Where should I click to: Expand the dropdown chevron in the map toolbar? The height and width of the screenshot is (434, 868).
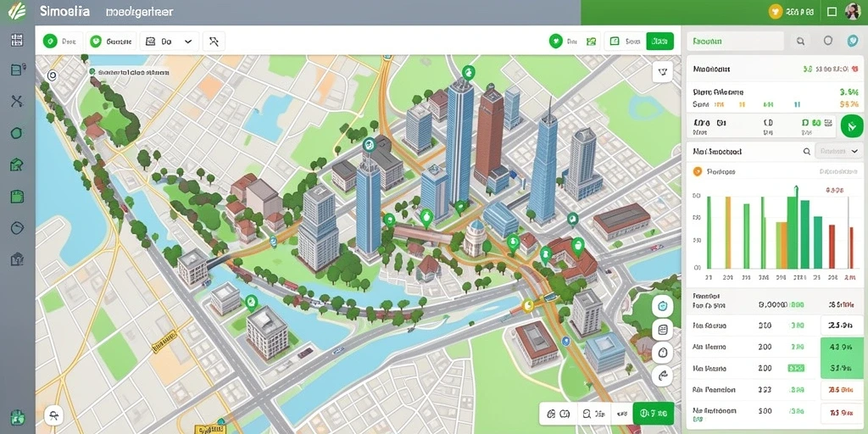[x=187, y=42]
